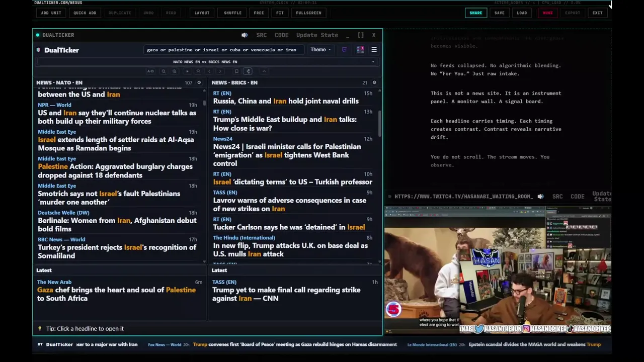This screenshot has width=644, height=362.
Task: Click the Twitch unit URL title
Action: pyautogui.click(x=463, y=197)
